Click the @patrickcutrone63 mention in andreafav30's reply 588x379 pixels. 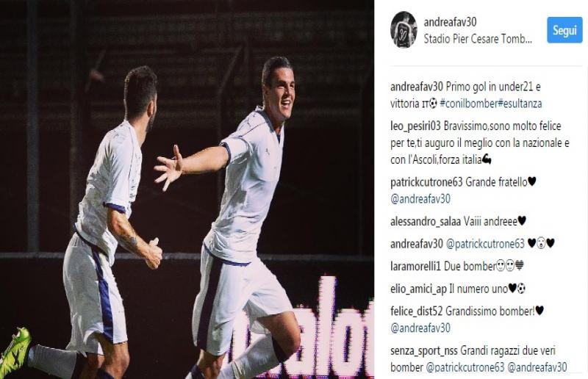pos(485,244)
